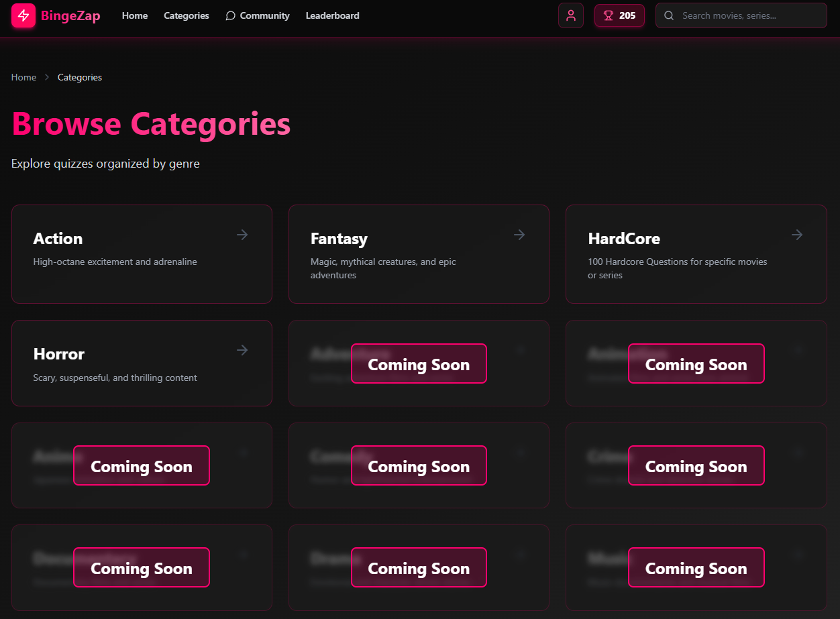Screen dimensions: 840x619
Task: Click the Home breadcrumb link
Action: coord(23,77)
